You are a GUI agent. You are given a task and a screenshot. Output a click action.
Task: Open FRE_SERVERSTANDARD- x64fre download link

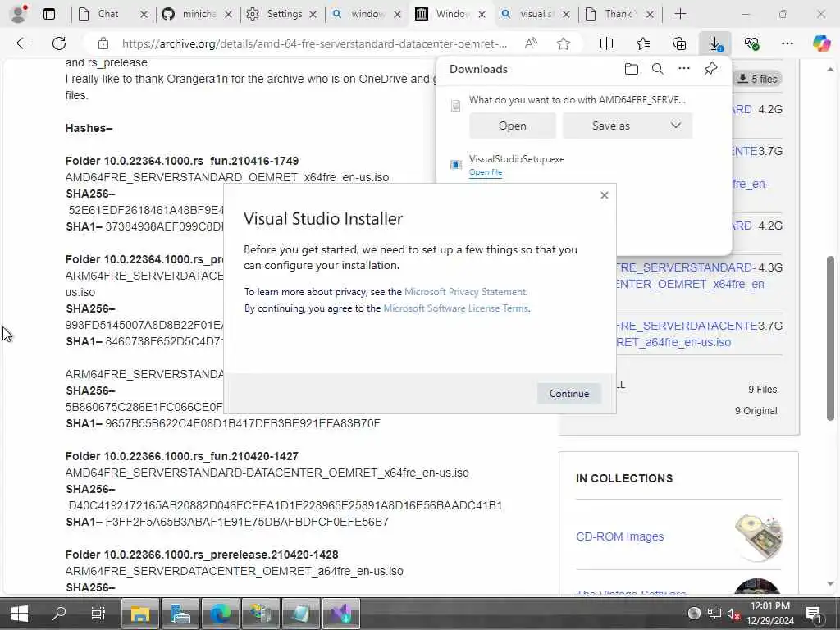[x=691, y=276]
